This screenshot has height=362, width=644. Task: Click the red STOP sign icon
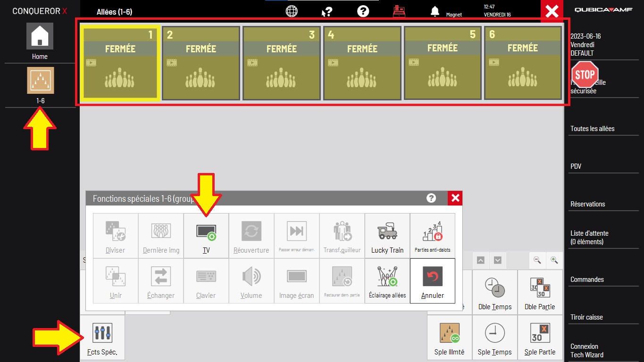(x=585, y=74)
